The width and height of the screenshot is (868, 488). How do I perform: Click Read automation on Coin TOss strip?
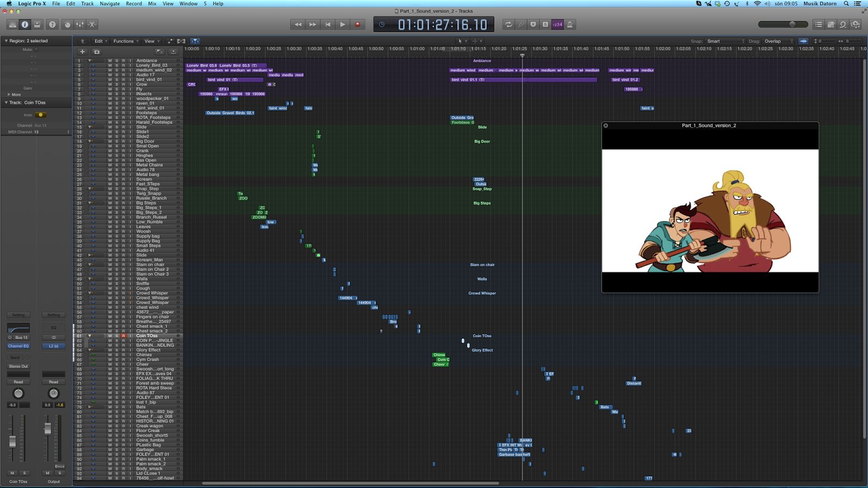(18, 382)
